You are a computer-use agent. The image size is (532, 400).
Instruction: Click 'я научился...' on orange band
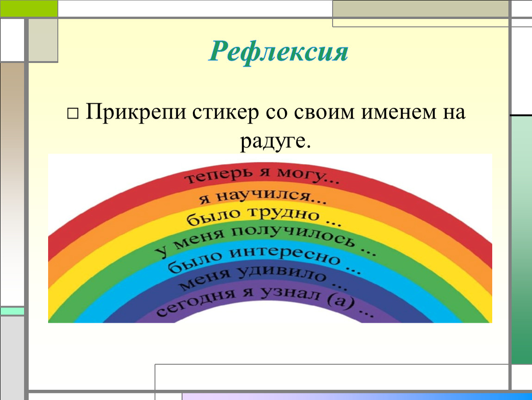coord(262,196)
